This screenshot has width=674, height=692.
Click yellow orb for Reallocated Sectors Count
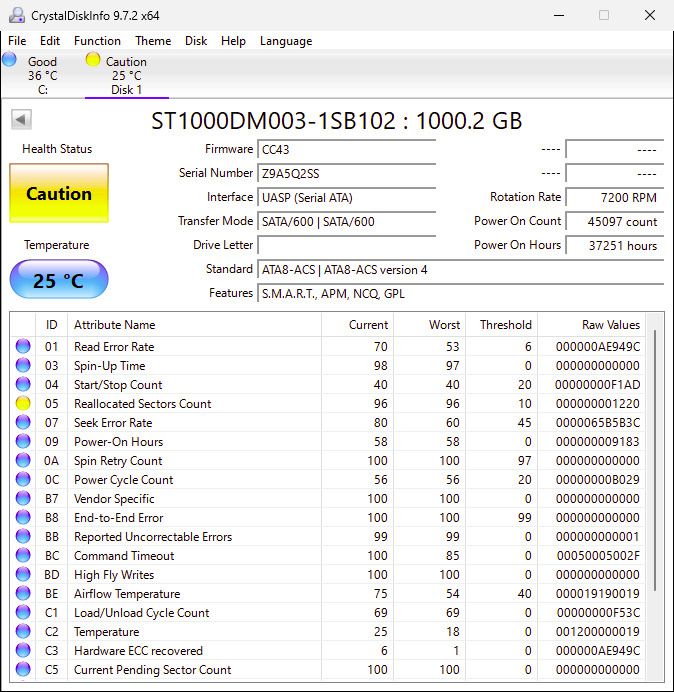click(x=23, y=403)
